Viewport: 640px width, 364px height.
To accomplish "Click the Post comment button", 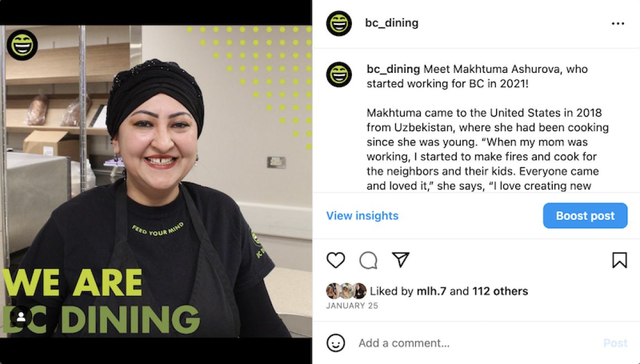I will pos(615,343).
